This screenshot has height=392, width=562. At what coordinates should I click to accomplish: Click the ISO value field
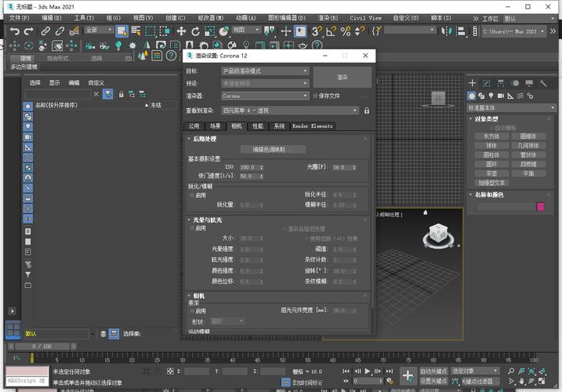click(x=248, y=167)
